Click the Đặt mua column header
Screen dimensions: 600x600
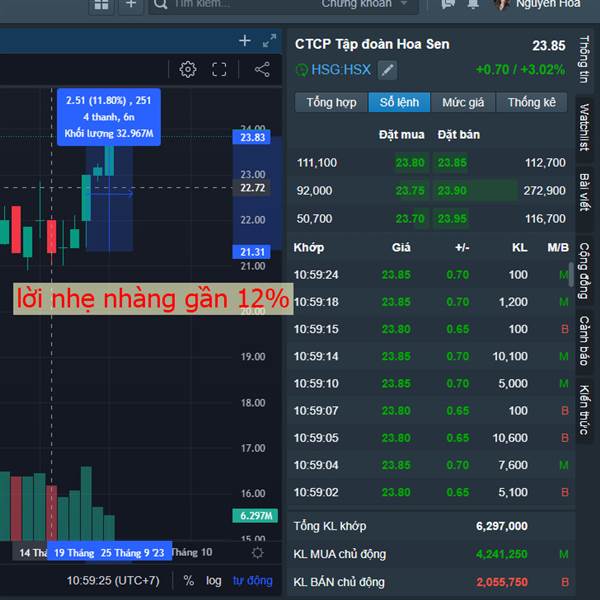(x=401, y=135)
